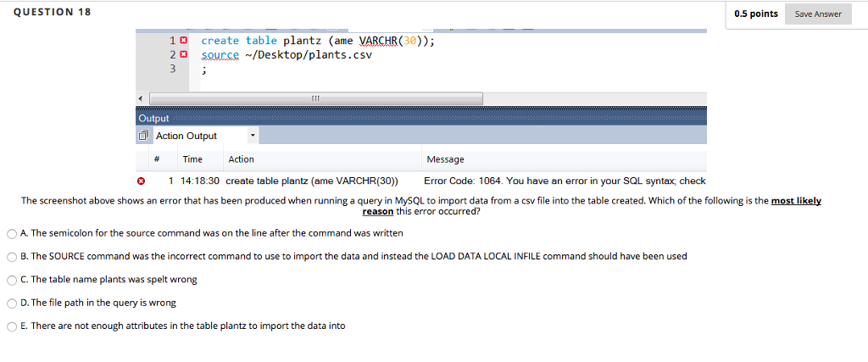Select option C table name spelt wrong
This screenshot has height=362, width=868.
coord(12,280)
